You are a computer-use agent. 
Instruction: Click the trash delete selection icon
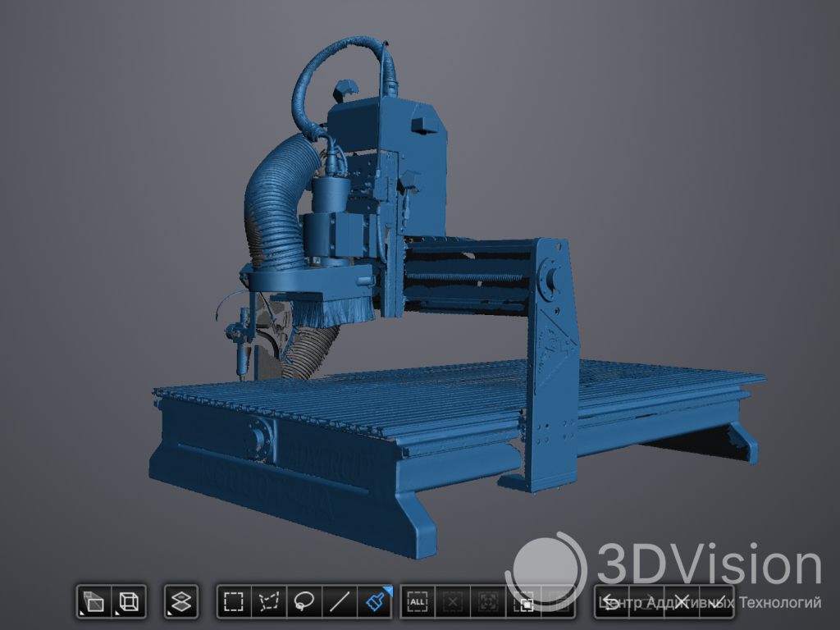click(559, 602)
